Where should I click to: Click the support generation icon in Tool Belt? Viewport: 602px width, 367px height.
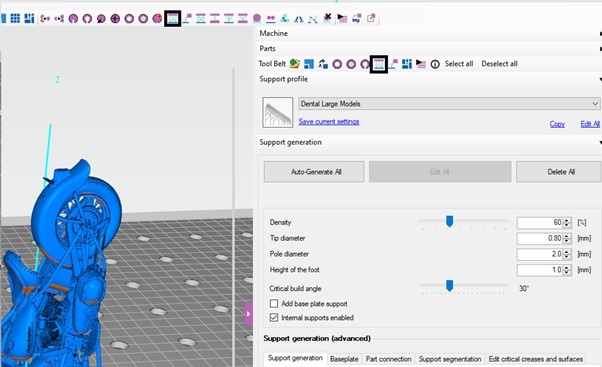(379, 64)
